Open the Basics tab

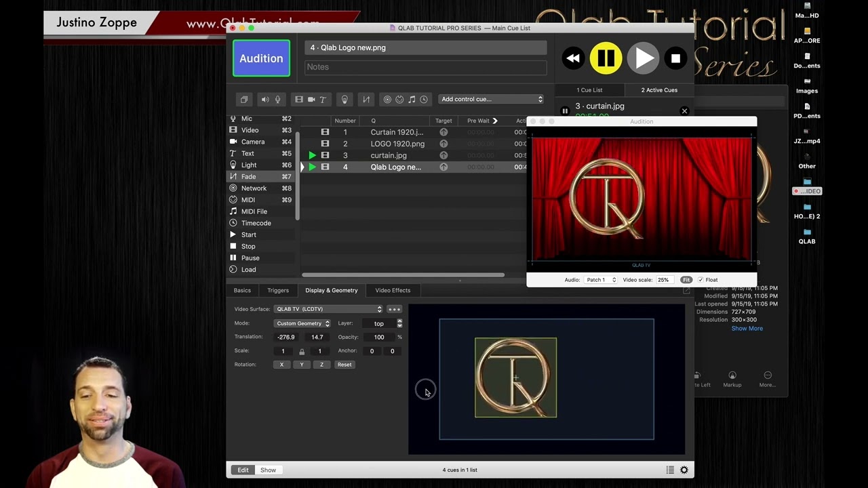coord(242,290)
